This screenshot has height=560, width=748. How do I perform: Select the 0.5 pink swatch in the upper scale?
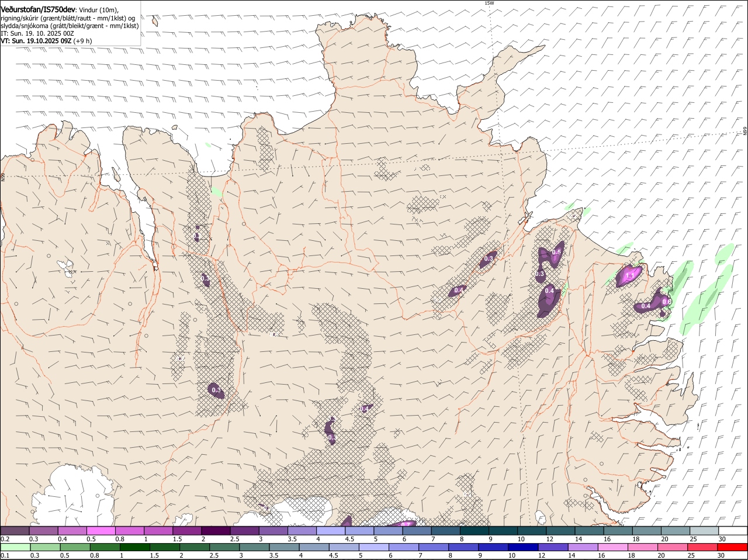coord(101,531)
